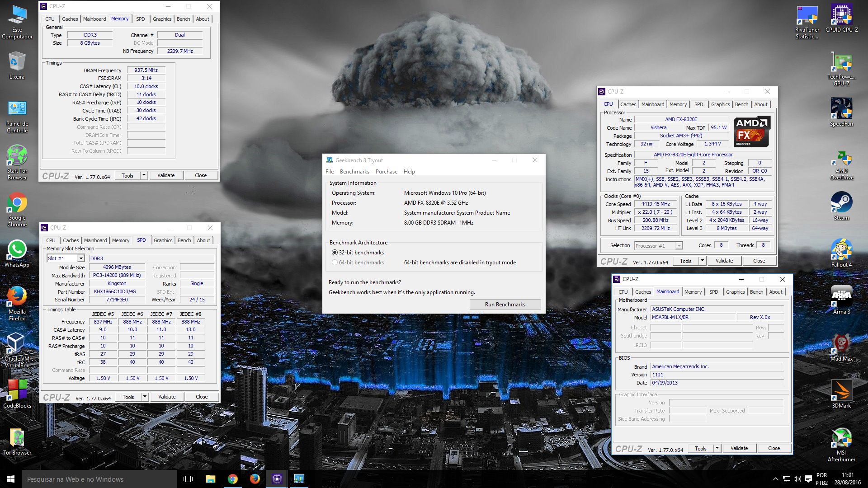868x488 pixels.
Task: Launch SpeedFan desktop shortcut
Action: tap(841, 113)
